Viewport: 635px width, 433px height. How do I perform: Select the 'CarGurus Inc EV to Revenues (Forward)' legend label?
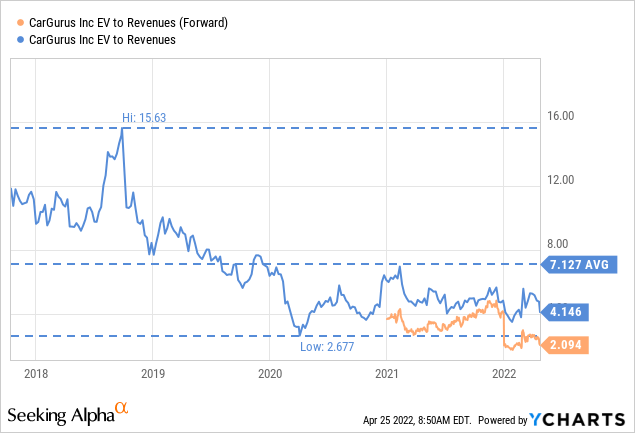pos(128,23)
